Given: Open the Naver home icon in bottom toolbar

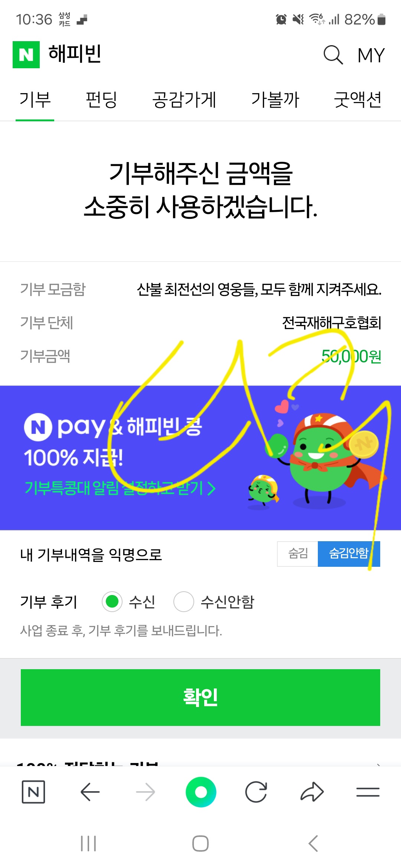Looking at the screenshot, I should pos(33,792).
